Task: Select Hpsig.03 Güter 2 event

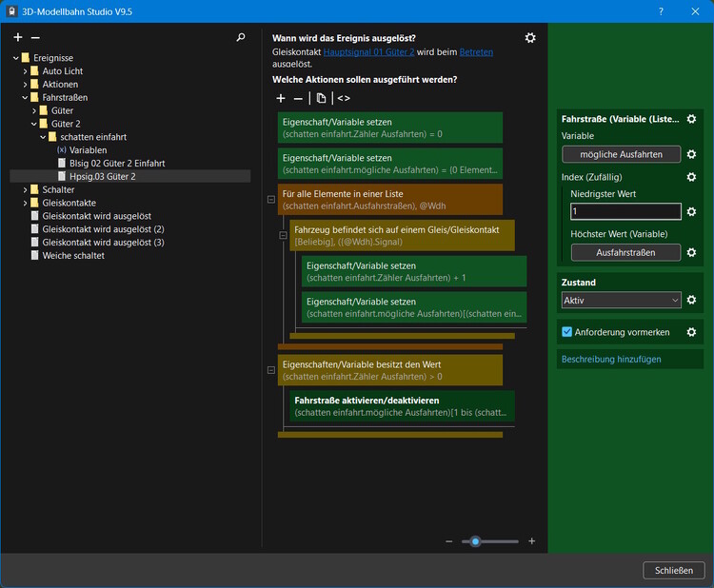Action: click(102, 176)
